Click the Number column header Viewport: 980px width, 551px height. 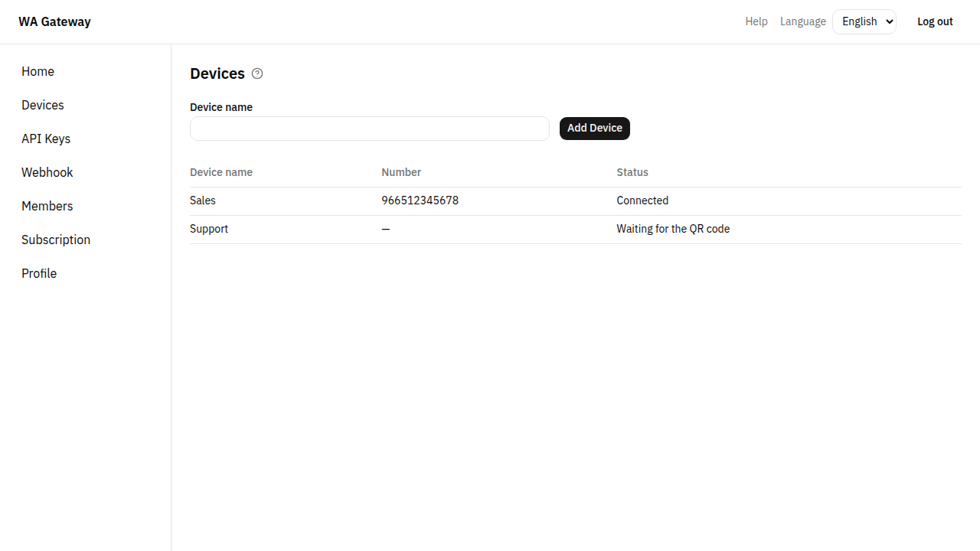(401, 172)
